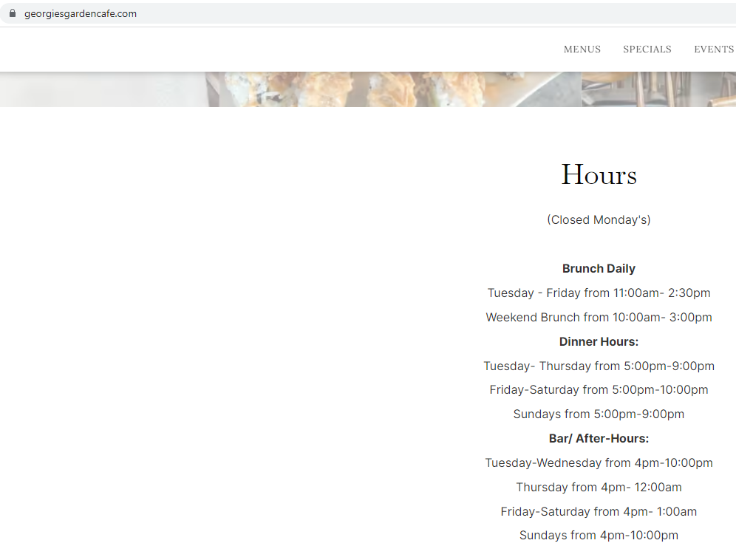Go to the SPECIALS page

647,49
